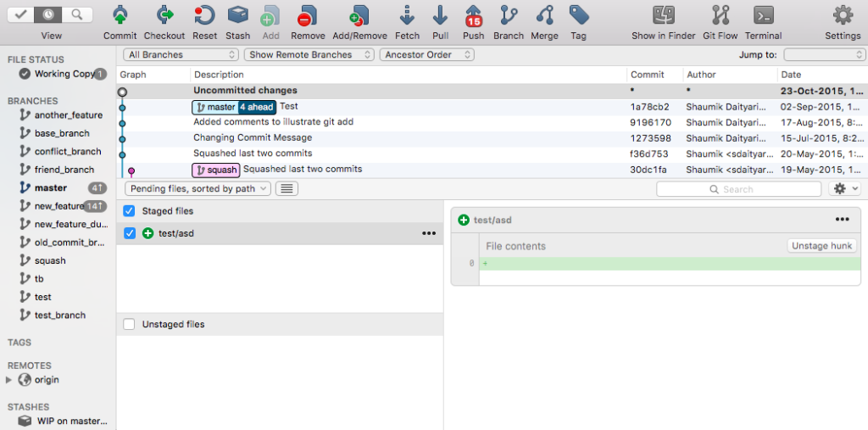This screenshot has height=430, width=868.
Task: Select the squash commit 30dc1fa row
Action: [x=407, y=170]
